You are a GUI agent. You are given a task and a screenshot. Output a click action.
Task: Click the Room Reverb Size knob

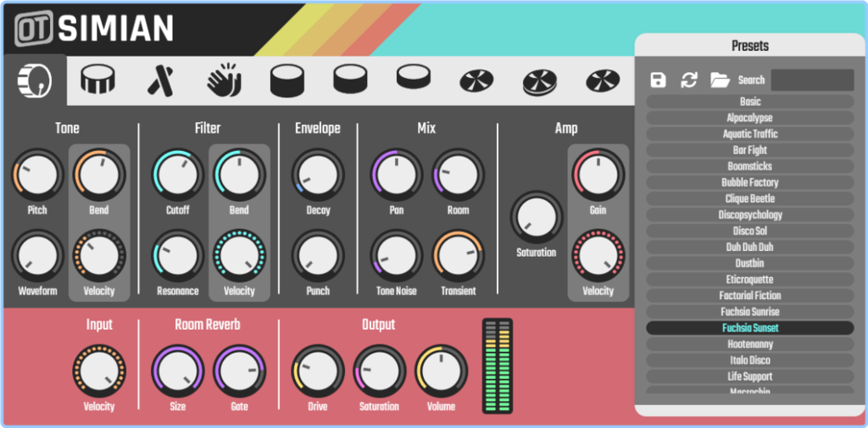coord(178,371)
